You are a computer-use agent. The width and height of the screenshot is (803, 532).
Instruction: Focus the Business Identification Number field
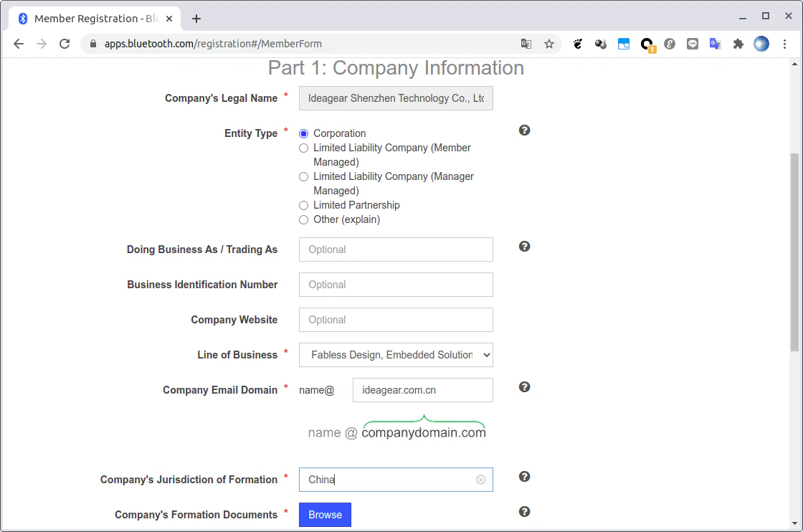pyautogui.click(x=396, y=285)
